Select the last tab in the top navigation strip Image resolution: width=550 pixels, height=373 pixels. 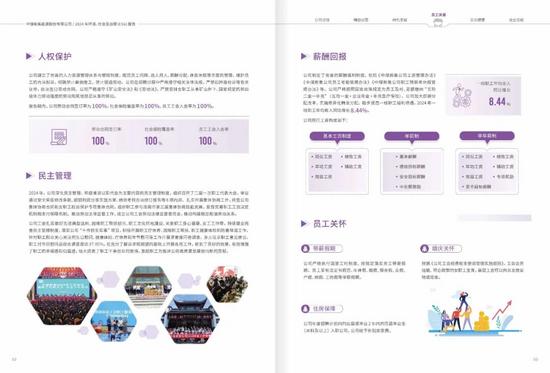[516, 20]
